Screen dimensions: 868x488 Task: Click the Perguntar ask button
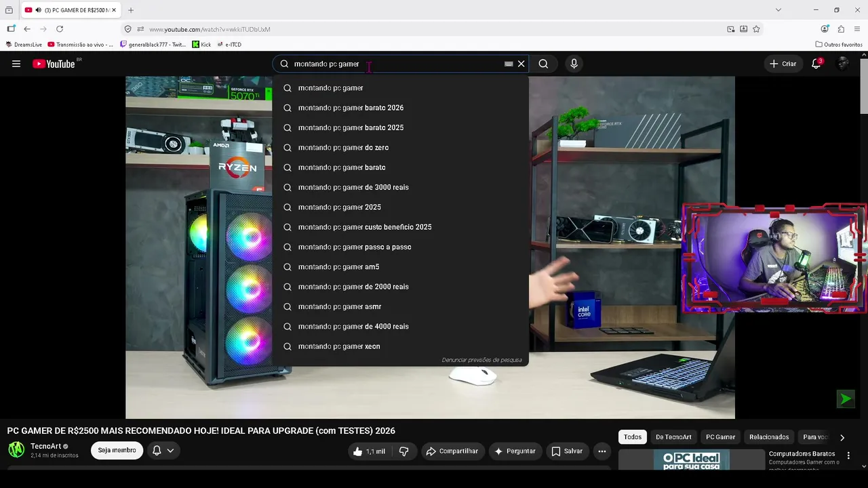(515, 451)
